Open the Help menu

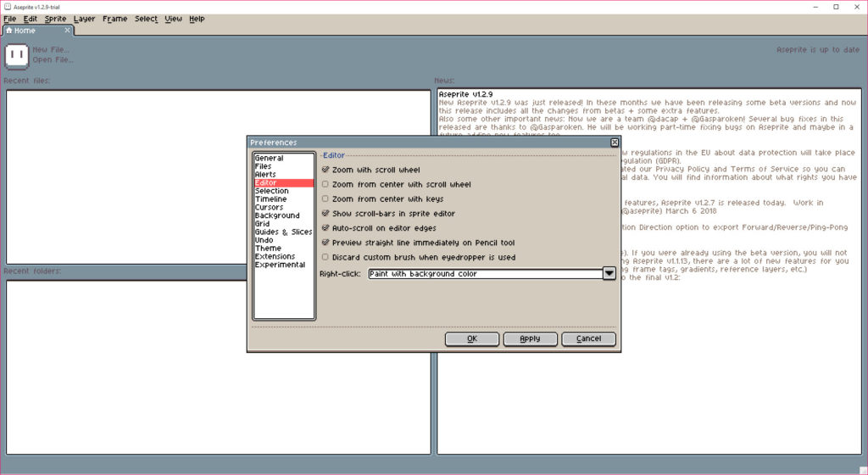197,19
